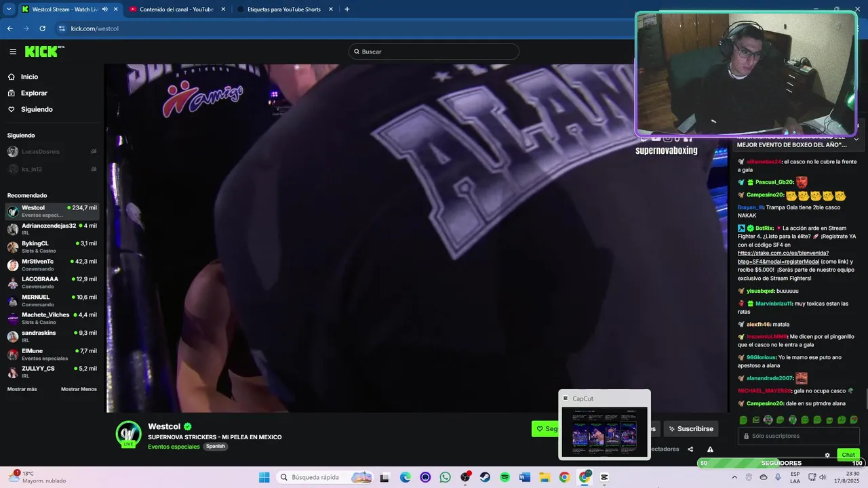Select Westcol in recommended list
Screen dimensions: 868x488
[52, 211]
